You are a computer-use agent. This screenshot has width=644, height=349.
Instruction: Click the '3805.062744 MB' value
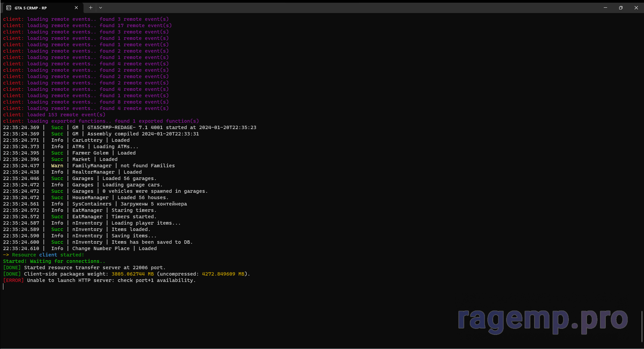[x=132, y=274]
